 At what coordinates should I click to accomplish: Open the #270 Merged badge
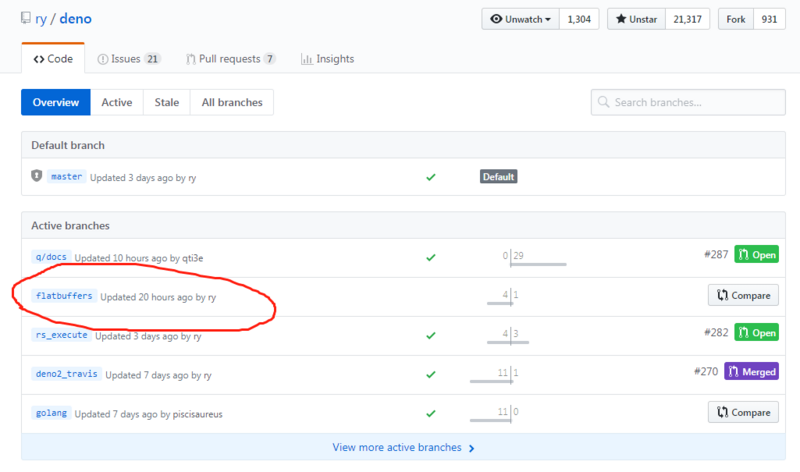(x=752, y=371)
